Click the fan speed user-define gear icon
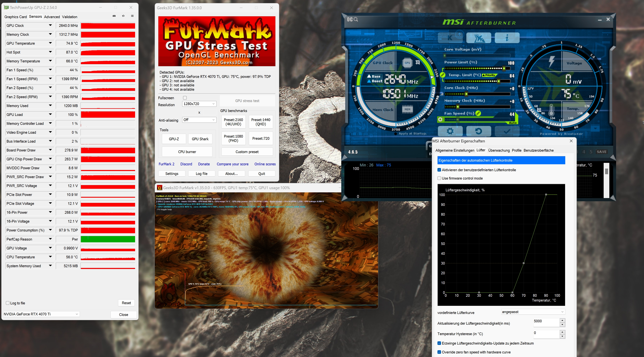The width and height of the screenshot is (644, 357). coord(440,119)
